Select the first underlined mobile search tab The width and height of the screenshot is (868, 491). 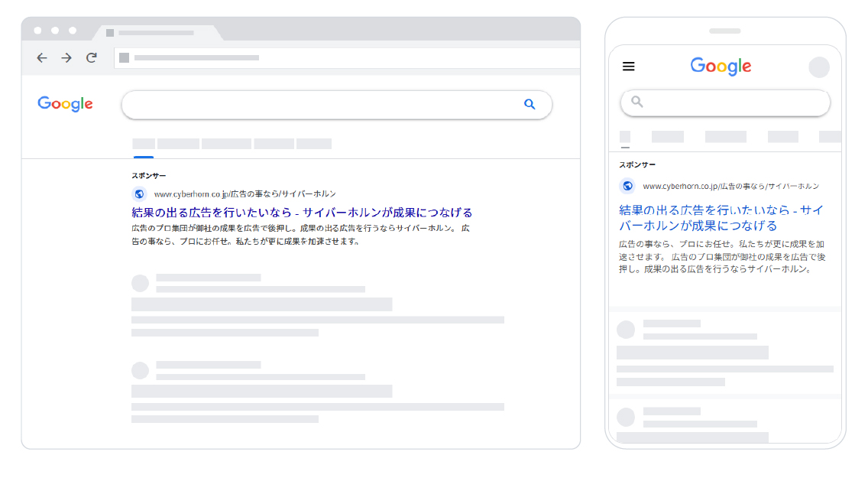[625, 137]
